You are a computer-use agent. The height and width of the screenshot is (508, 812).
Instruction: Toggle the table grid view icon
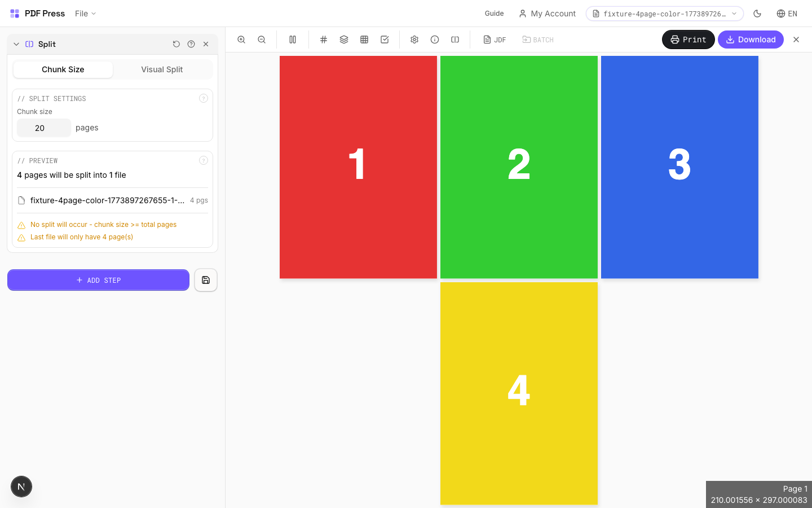point(364,40)
